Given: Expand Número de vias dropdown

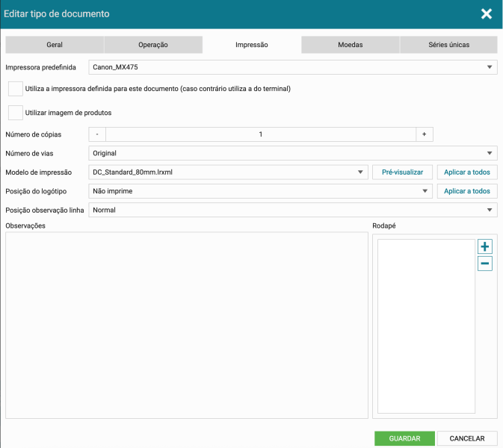Looking at the screenshot, I should 292,153.
